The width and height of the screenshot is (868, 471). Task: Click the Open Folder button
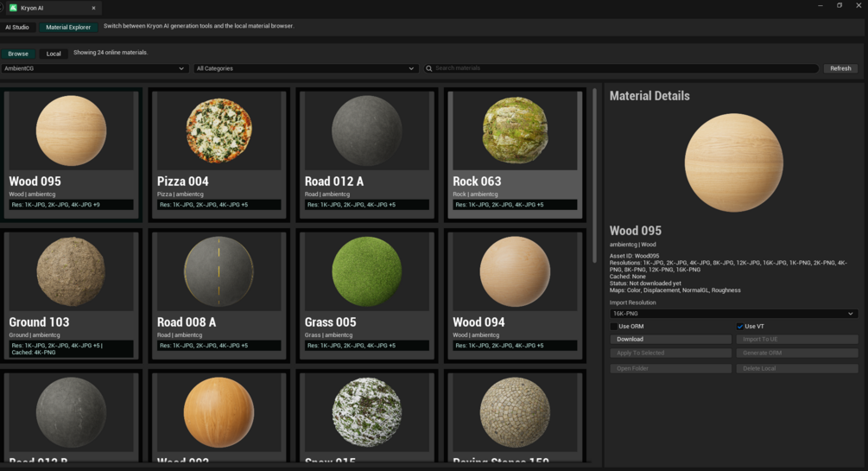point(670,368)
